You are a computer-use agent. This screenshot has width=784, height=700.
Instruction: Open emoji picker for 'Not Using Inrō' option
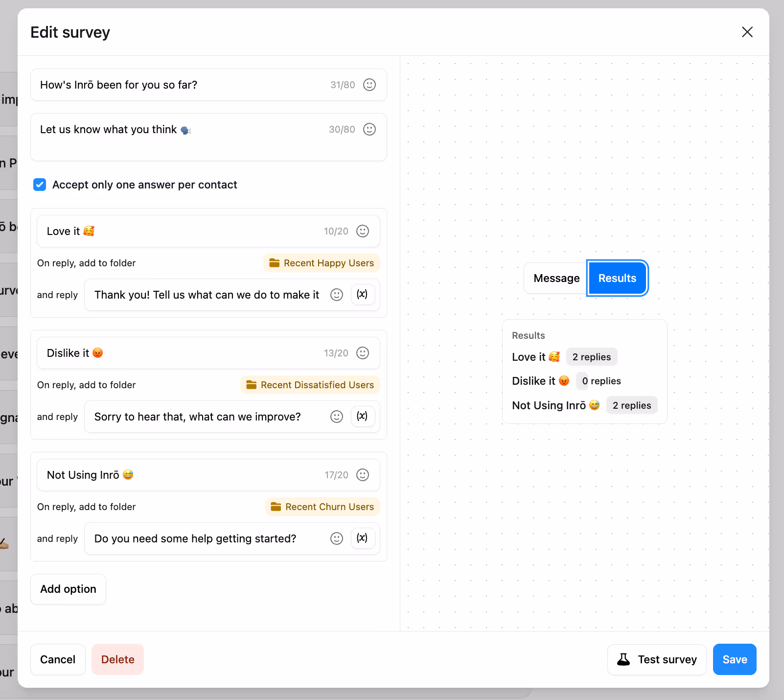click(x=363, y=475)
